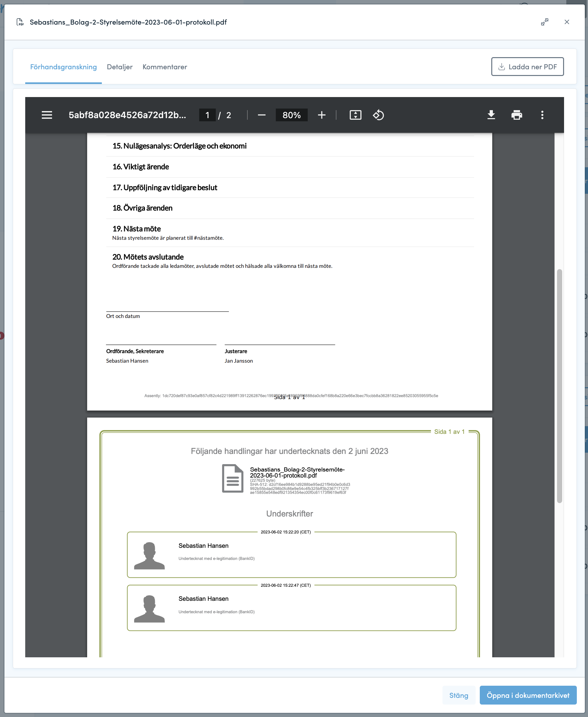Click the Stäng button
Image resolution: width=588 pixels, height=717 pixels.
459,695
